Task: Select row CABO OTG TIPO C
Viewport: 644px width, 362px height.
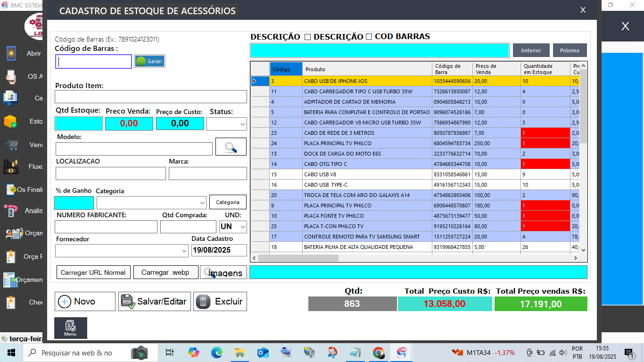Action: tap(415, 164)
